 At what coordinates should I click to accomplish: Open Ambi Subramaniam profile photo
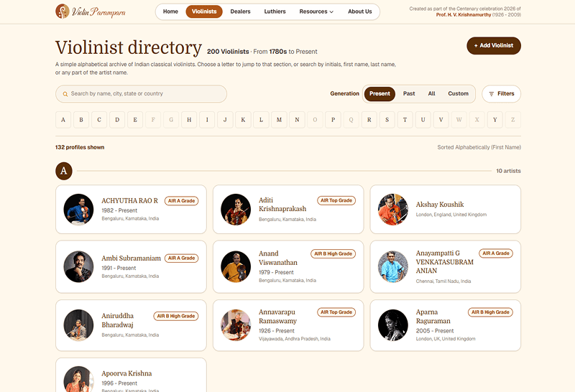coord(78,266)
